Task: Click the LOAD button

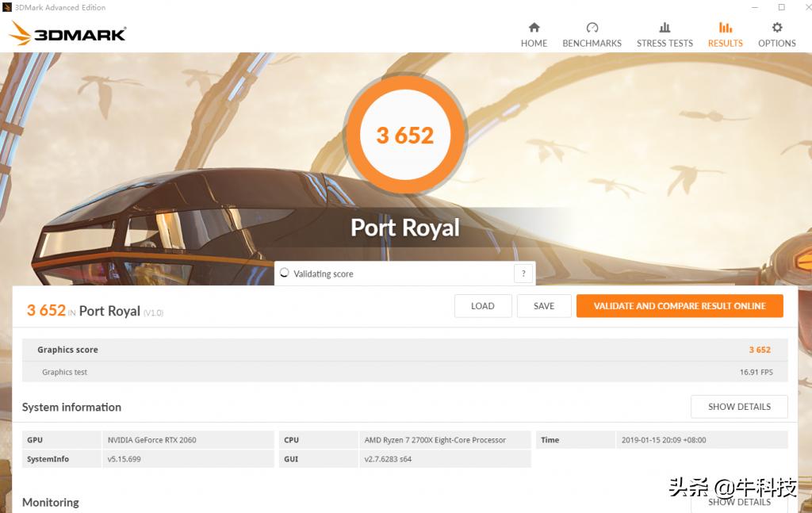Action: tap(483, 306)
